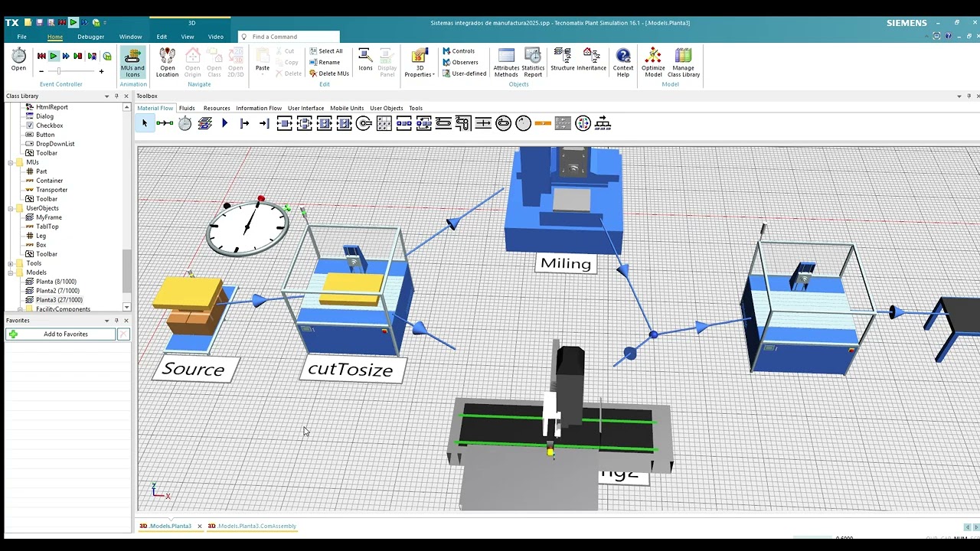This screenshot has width=980, height=551.
Task: Collapse the UserObjects folder
Action: [x=11, y=208]
